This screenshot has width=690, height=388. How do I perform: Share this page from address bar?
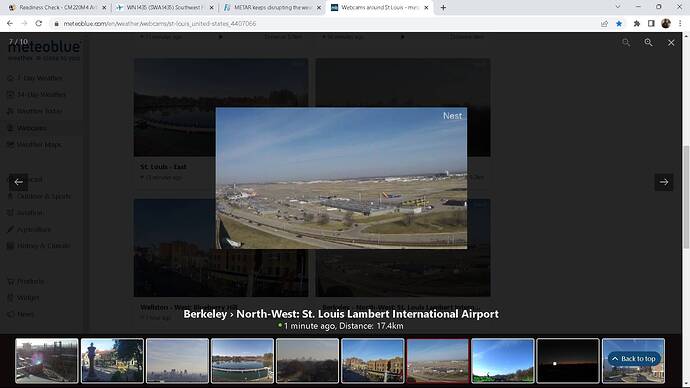coord(604,23)
